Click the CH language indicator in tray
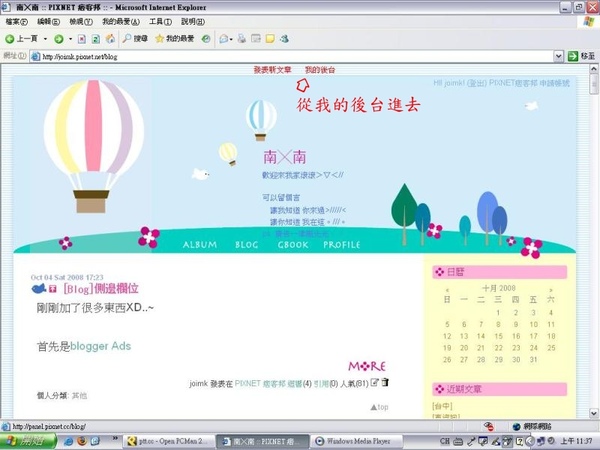This screenshot has height=450, width=600. 444,442
